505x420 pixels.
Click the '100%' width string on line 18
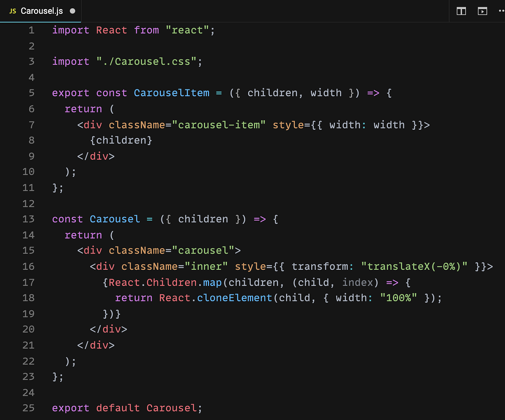(x=398, y=298)
